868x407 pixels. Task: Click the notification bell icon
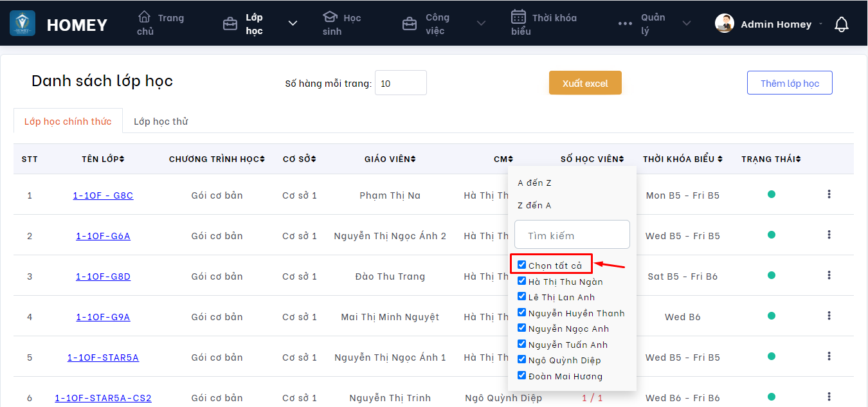pyautogui.click(x=841, y=24)
